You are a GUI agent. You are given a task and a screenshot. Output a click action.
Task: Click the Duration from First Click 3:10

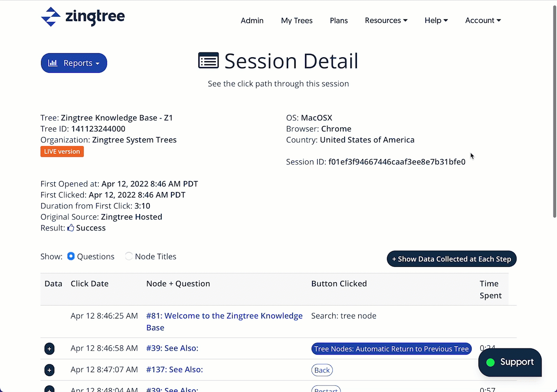tap(96, 206)
